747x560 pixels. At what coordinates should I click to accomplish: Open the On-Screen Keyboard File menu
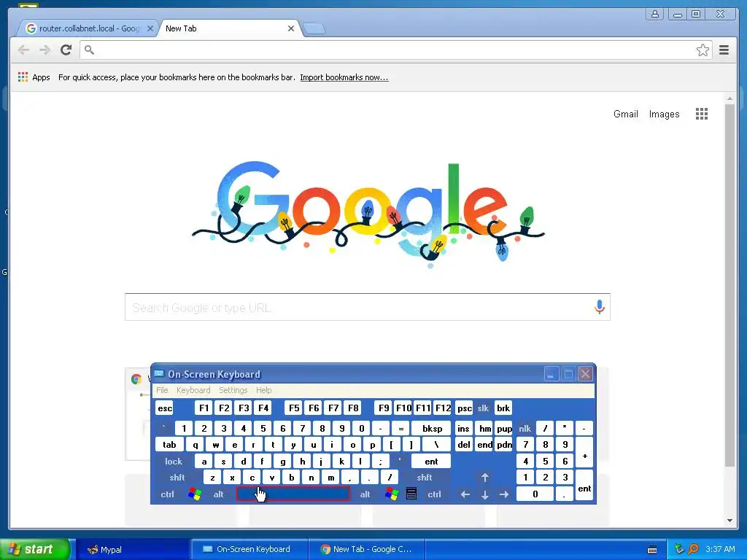[x=162, y=390]
